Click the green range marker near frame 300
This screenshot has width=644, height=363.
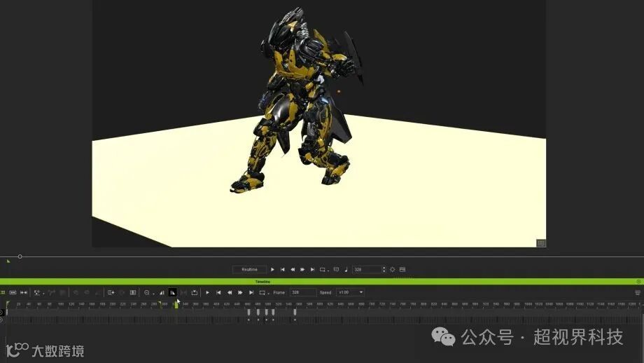click(160, 304)
